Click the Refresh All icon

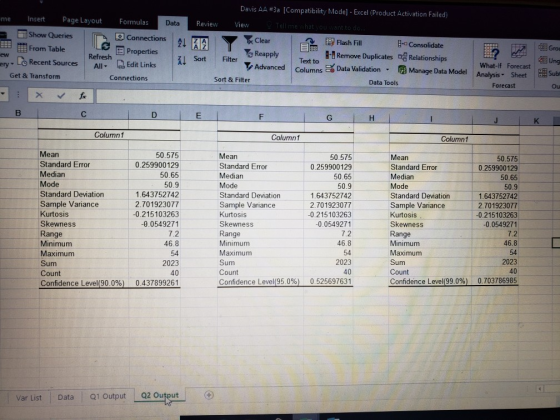(100, 42)
